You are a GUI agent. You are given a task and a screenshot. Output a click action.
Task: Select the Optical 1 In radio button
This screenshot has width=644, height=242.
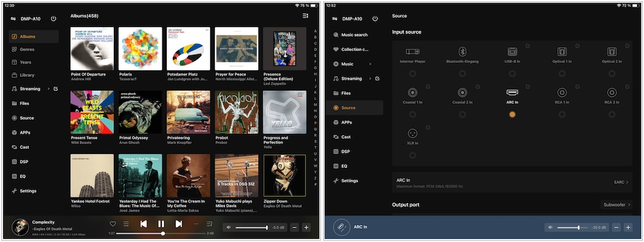pos(562,74)
